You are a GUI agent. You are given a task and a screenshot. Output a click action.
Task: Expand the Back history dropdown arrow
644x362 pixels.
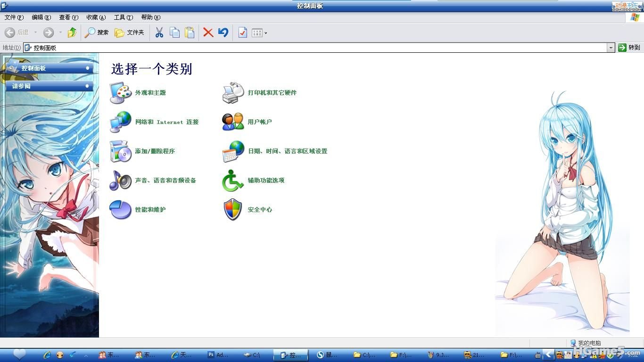(35, 33)
